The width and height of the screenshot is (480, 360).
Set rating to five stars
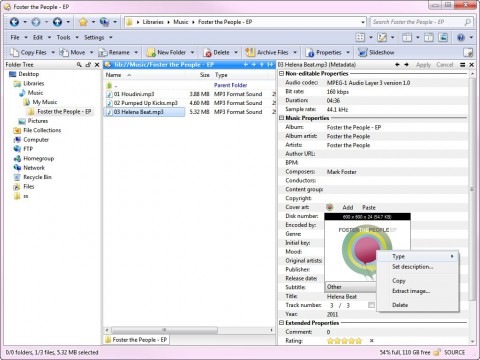[x=358, y=341]
